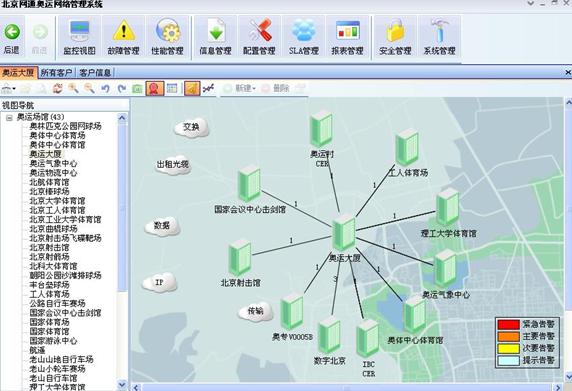Click the yellow 次要告警 legend swatch
Screen dimensions: 572x391
(x=508, y=348)
